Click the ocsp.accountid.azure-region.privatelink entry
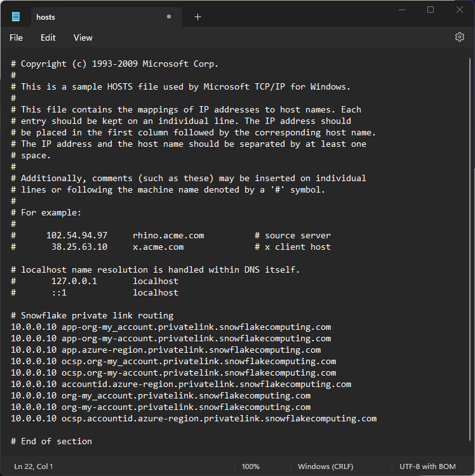Screen dimensions: 475x476 coord(194,418)
